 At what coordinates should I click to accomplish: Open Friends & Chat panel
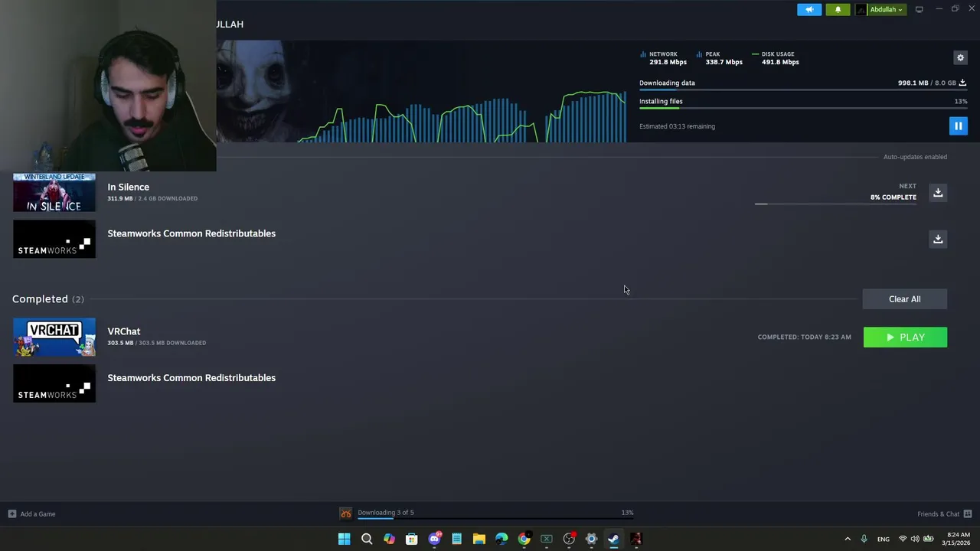(938, 514)
